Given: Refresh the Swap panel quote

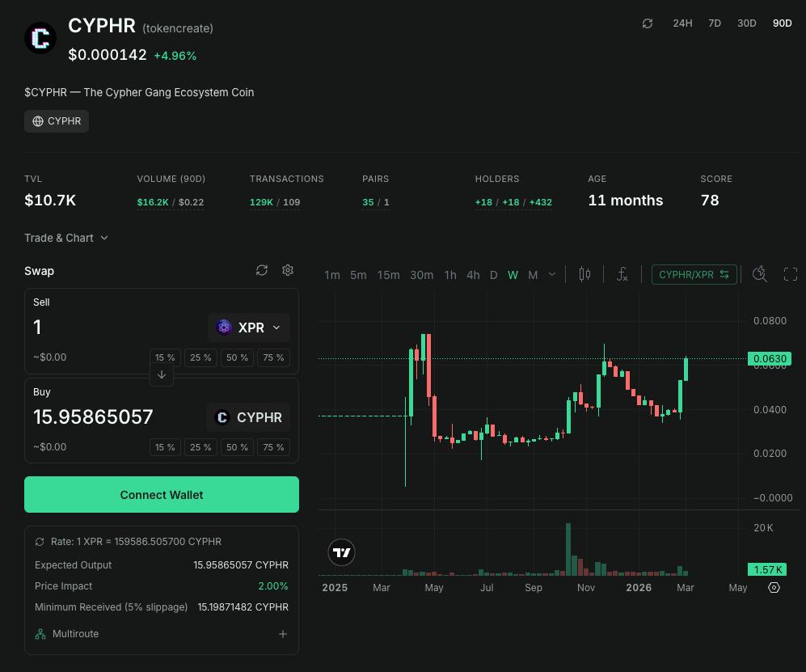Looking at the screenshot, I should 262,270.
